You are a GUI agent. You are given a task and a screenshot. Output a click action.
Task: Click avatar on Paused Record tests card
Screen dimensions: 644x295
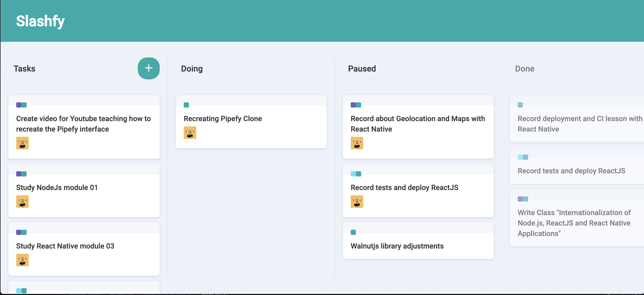coord(357,202)
